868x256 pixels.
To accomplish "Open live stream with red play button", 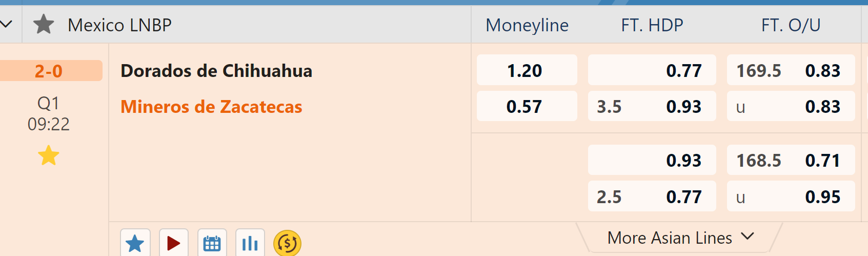I will [x=173, y=243].
